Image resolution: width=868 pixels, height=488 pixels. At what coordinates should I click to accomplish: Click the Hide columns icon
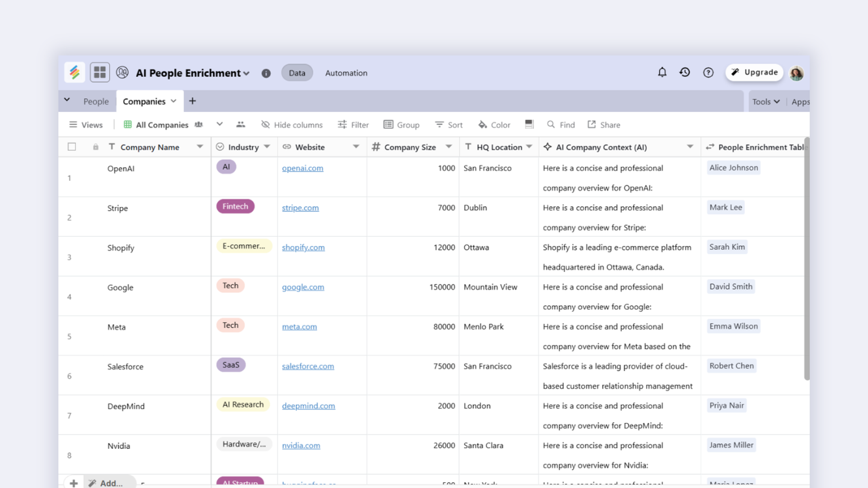click(264, 124)
